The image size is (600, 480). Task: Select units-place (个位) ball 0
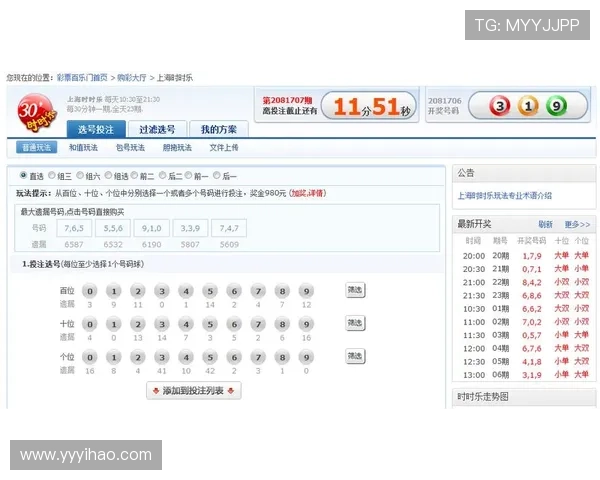tap(90, 358)
